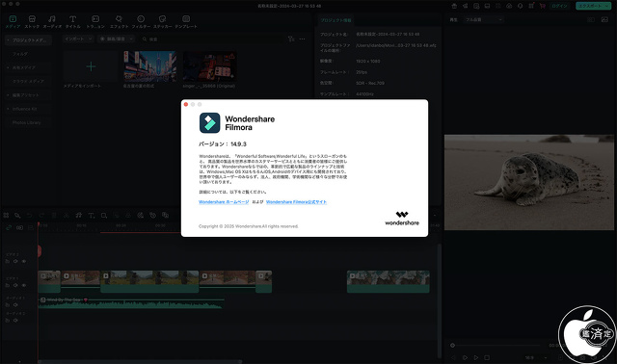Open the Wondershare Filmora公式サイト link

pyautogui.click(x=296, y=202)
